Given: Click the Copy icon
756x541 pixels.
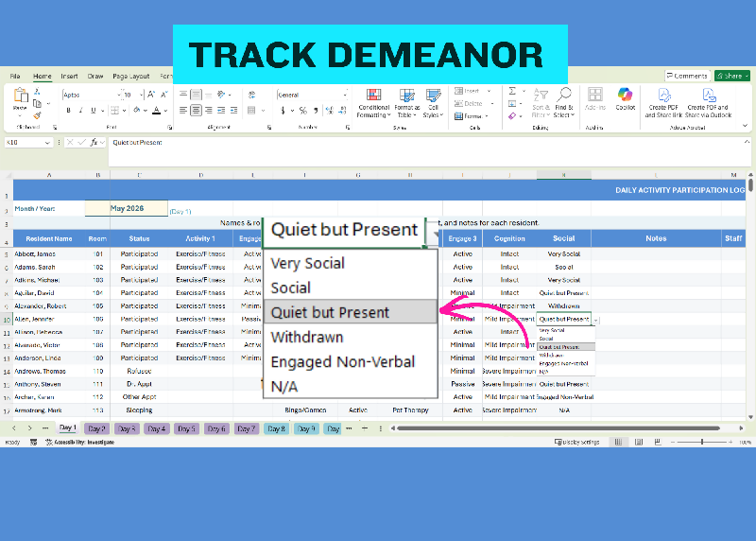Looking at the screenshot, I should 37,103.
